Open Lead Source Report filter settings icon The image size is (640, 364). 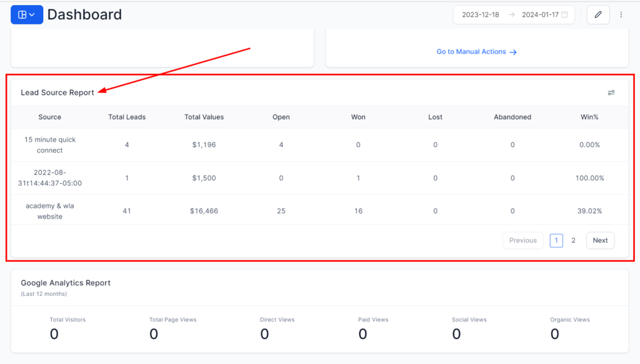click(x=611, y=92)
